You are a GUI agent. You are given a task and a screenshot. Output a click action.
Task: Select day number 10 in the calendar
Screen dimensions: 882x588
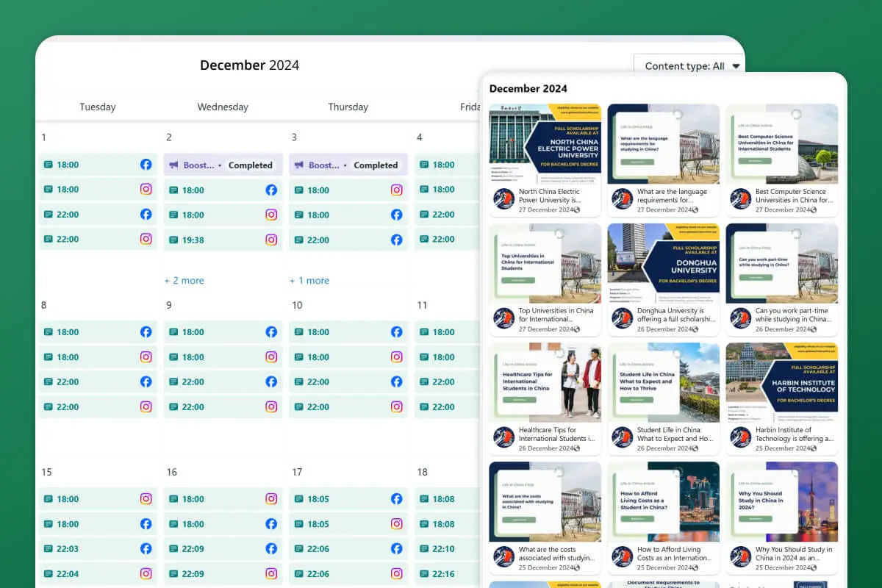(297, 305)
